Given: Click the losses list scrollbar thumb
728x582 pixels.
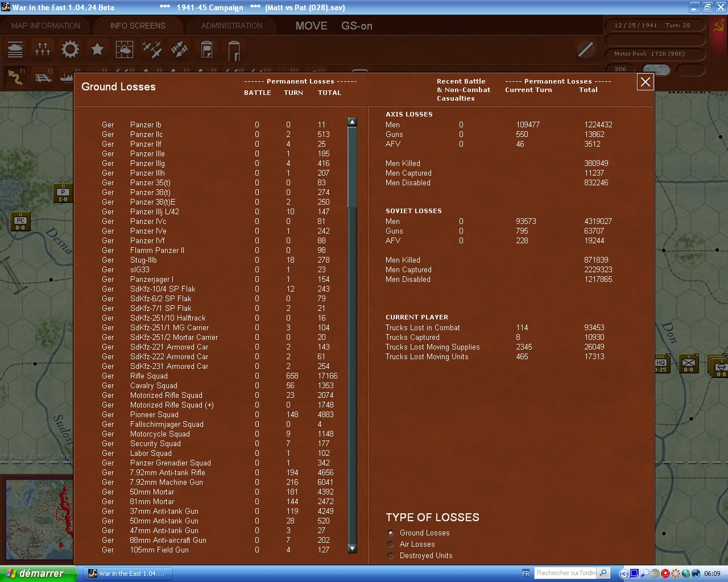Looking at the screenshot, I should [352, 168].
